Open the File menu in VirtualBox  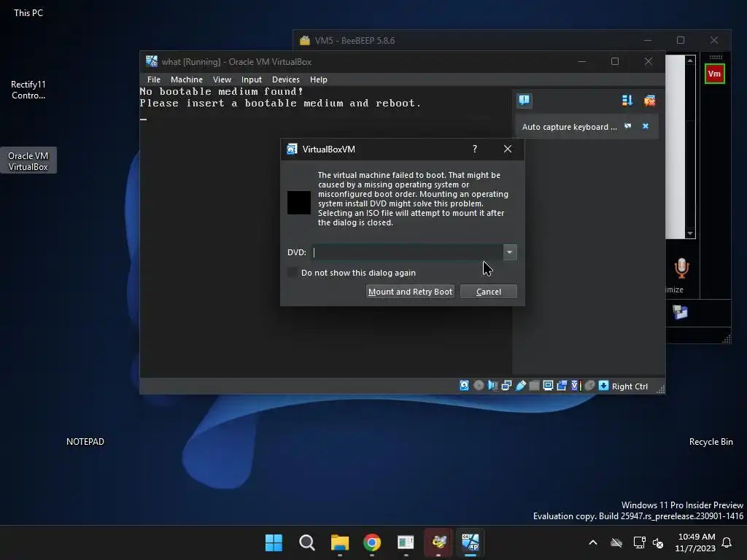pyautogui.click(x=154, y=79)
